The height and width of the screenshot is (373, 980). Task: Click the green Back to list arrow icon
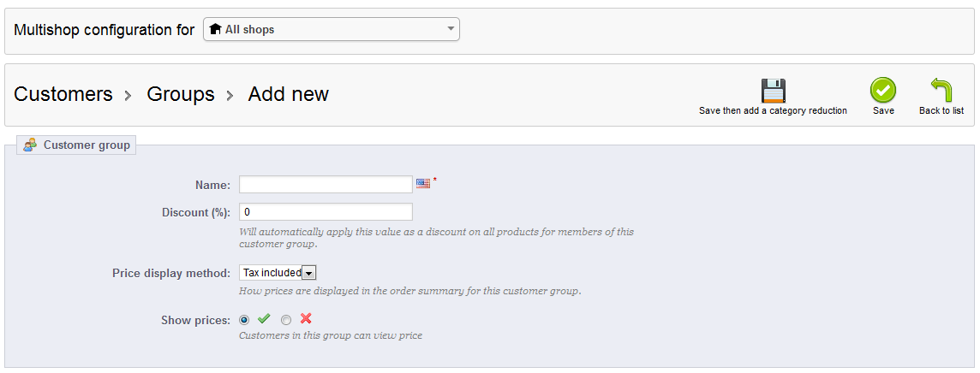pyautogui.click(x=941, y=91)
